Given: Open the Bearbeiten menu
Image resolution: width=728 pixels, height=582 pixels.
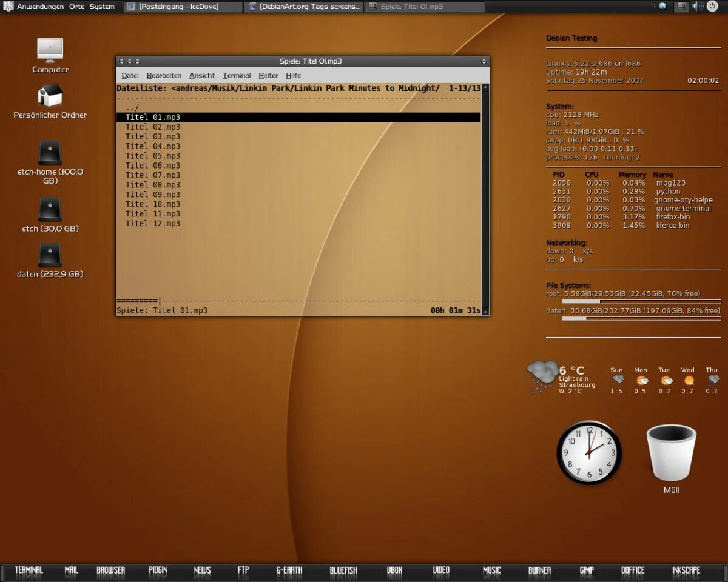Looking at the screenshot, I should 164,75.
